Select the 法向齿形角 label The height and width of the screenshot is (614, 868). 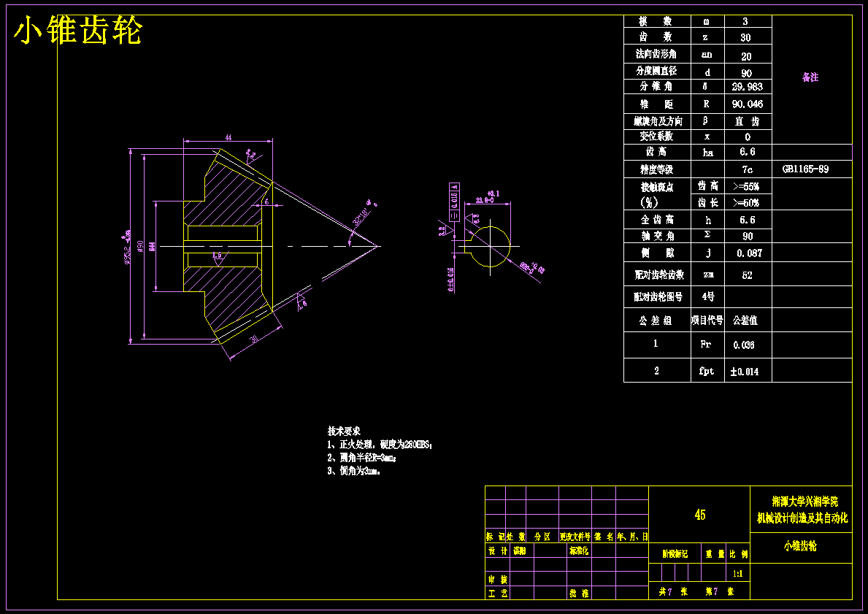(656, 54)
